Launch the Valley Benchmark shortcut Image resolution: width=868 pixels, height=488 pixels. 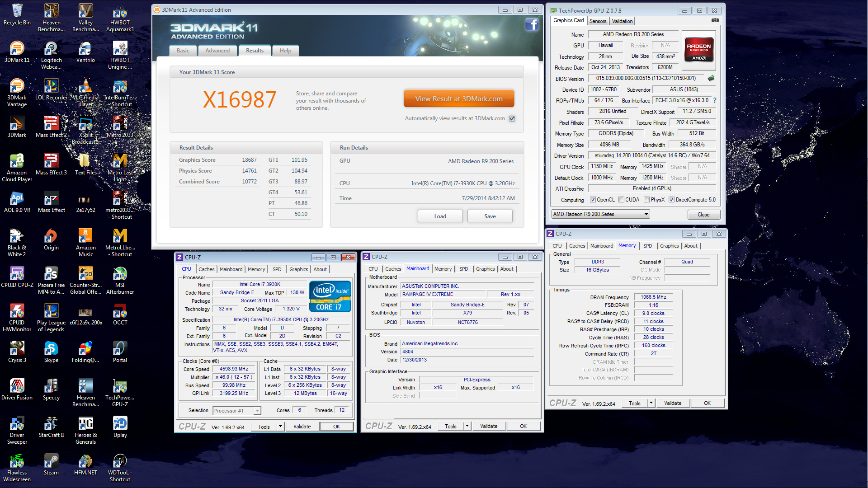(85, 18)
